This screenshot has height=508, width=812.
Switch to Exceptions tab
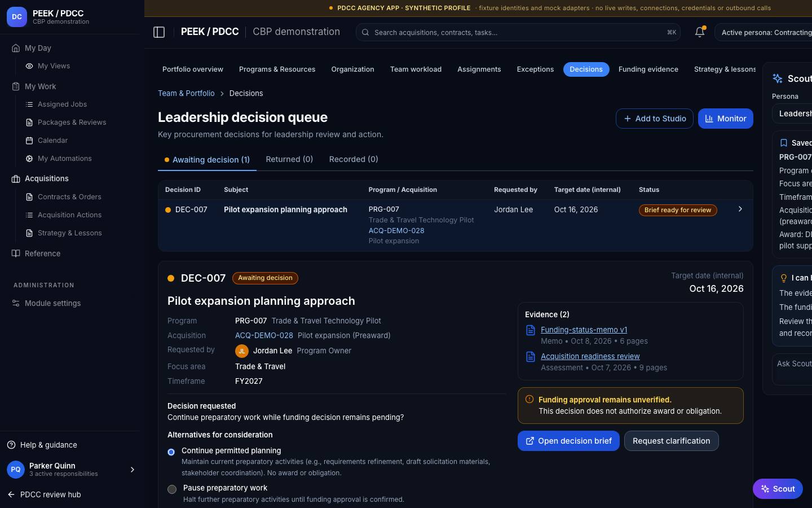535,69
